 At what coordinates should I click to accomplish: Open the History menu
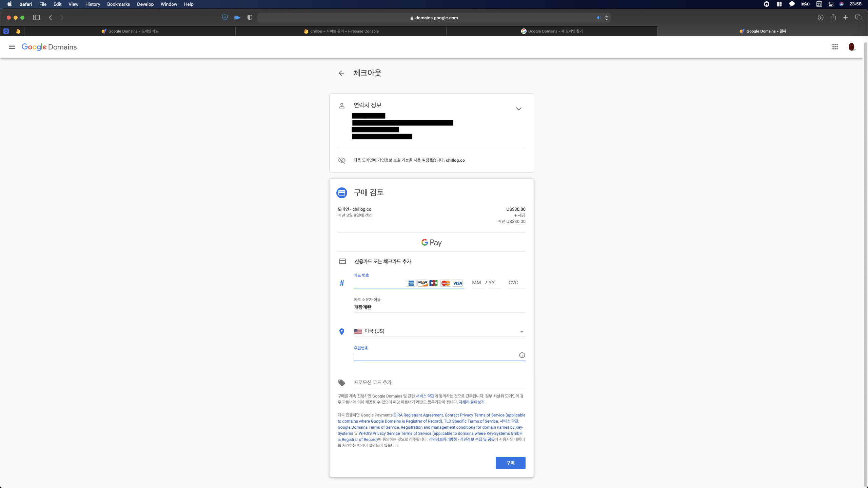click(93, 4)
